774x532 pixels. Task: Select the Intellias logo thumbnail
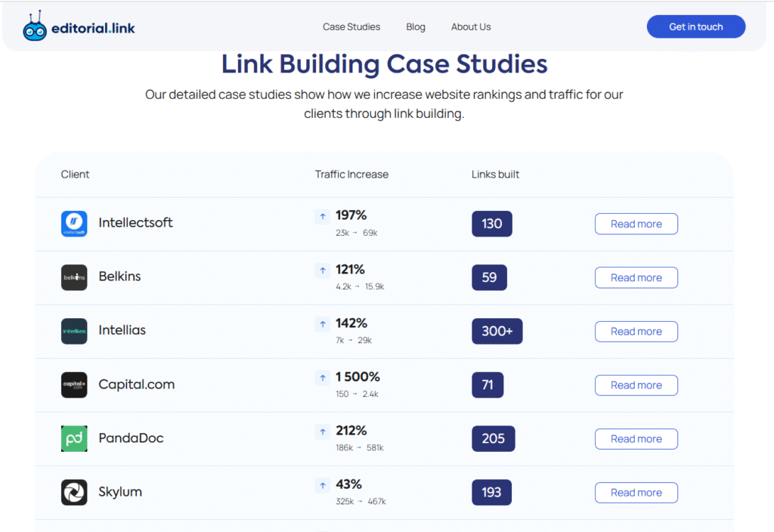(x=74, y=330)
